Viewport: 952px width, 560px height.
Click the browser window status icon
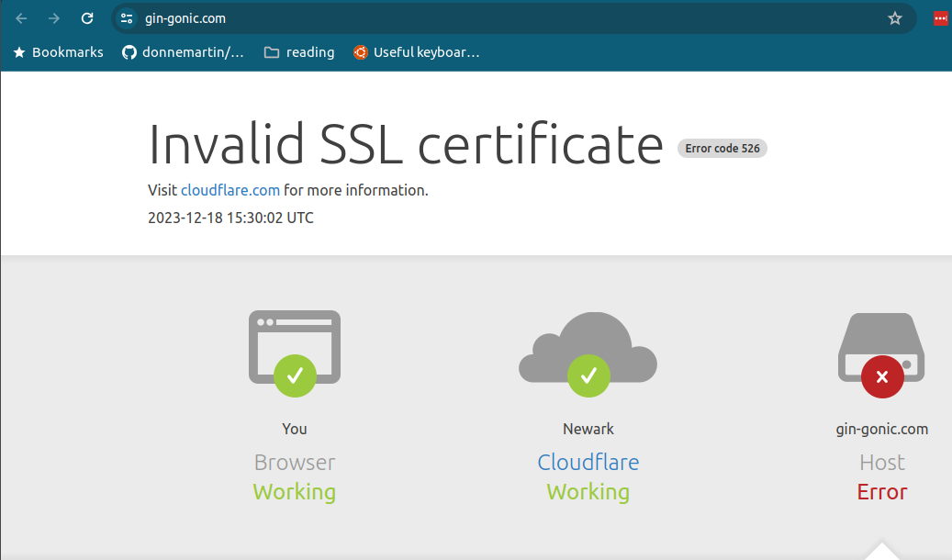tap(295, 353)
